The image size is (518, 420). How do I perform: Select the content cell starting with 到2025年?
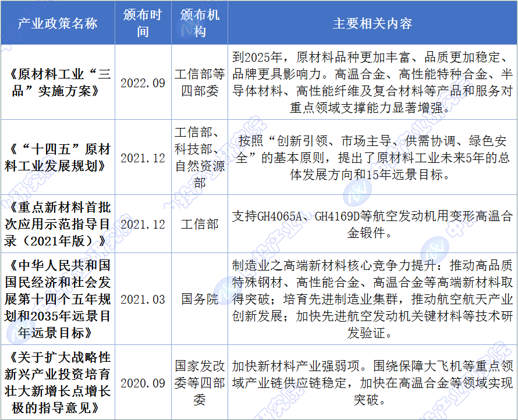(372, 83)
